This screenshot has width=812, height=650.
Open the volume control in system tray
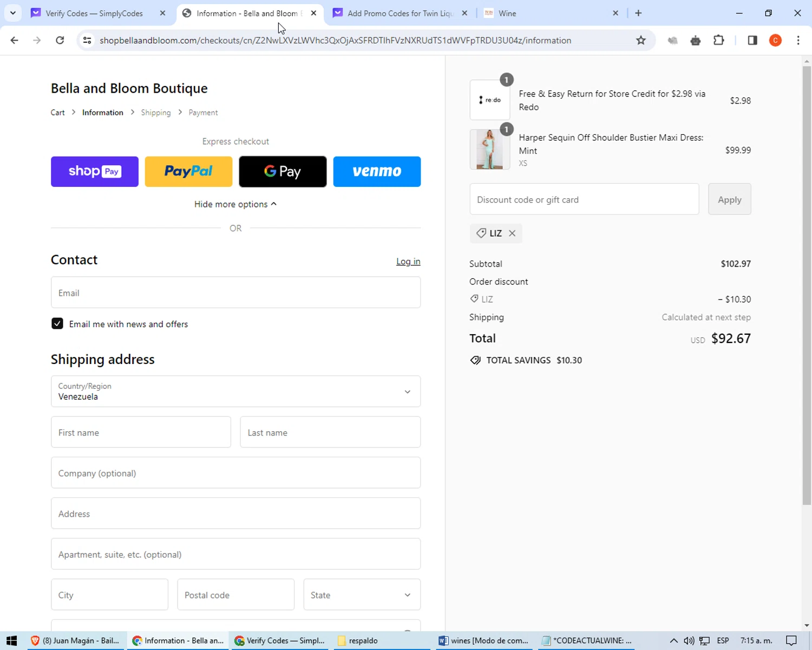[x=689, y=640]
